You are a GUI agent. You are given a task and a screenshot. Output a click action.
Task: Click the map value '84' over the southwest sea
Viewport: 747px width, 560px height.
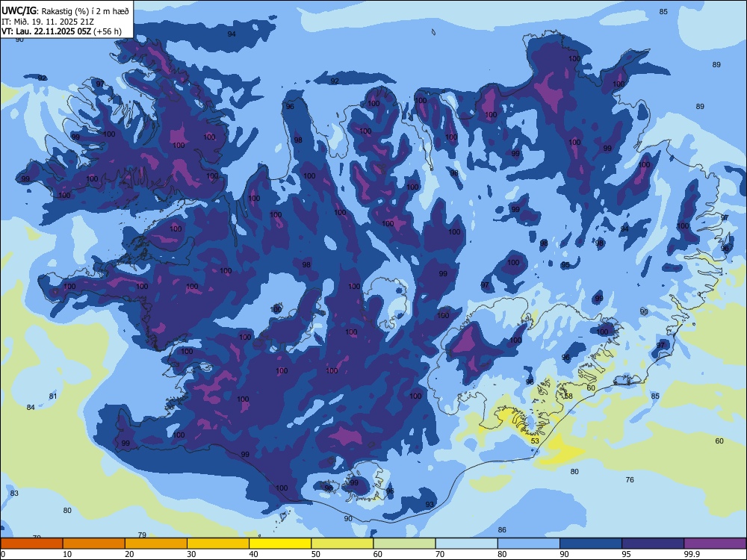(31, 407)
